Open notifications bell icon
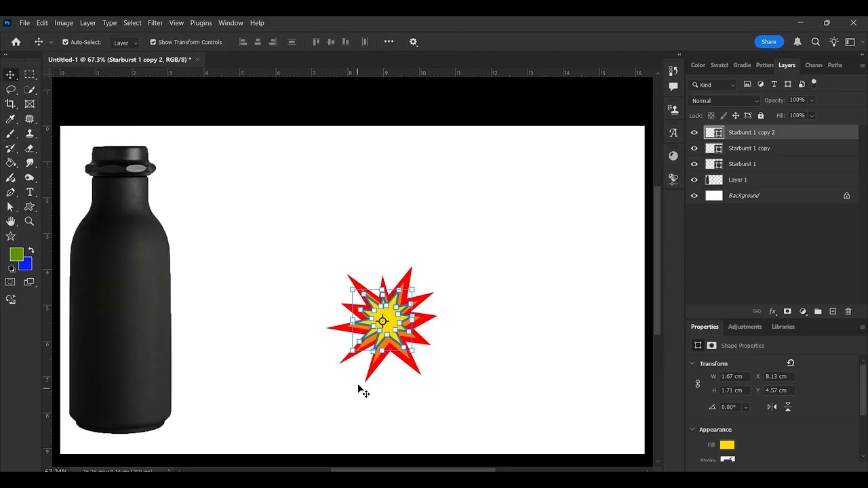This screenshot has height=488, width=868. (x=797, y=42)
